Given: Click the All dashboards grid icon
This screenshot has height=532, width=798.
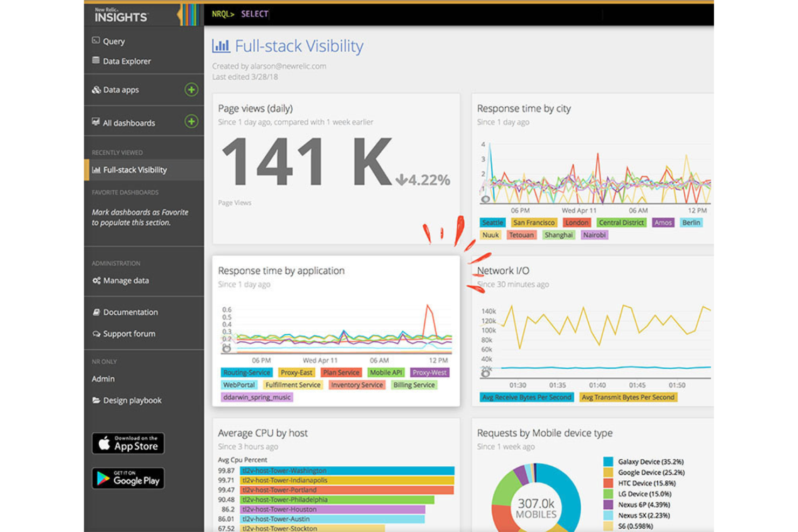Looking at the screenshot, I should tap(95, 122).
